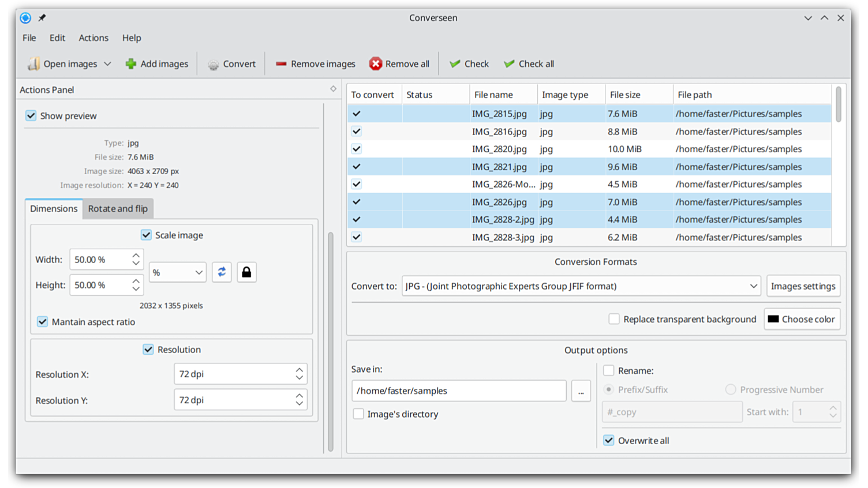The height and width of the screenshot is (488, 868).
Task: Expand the Open images dropdown arrow
Action: click(107, 64)
